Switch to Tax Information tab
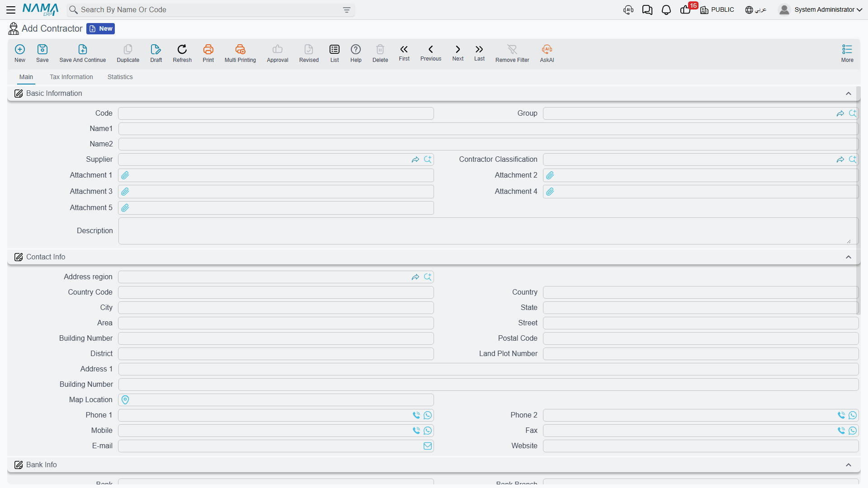This screenshot has height=488, width=868. point(71,77)
